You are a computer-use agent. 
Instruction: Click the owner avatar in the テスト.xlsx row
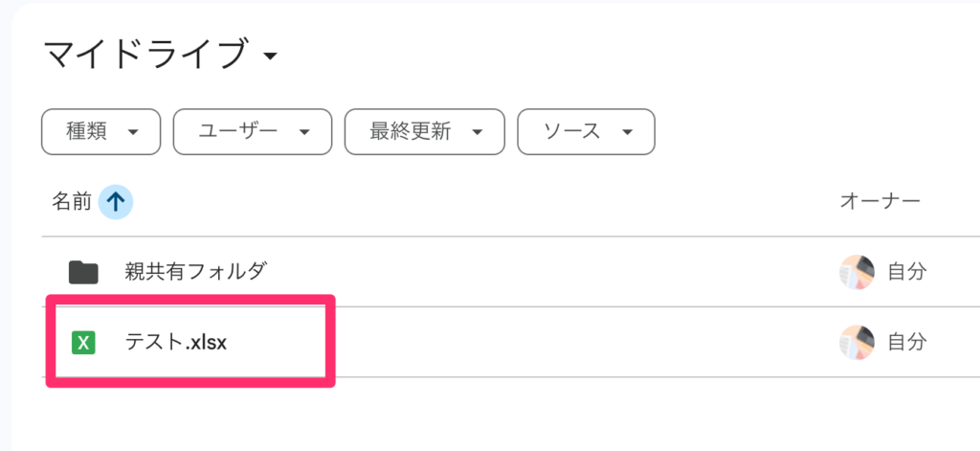857,341
